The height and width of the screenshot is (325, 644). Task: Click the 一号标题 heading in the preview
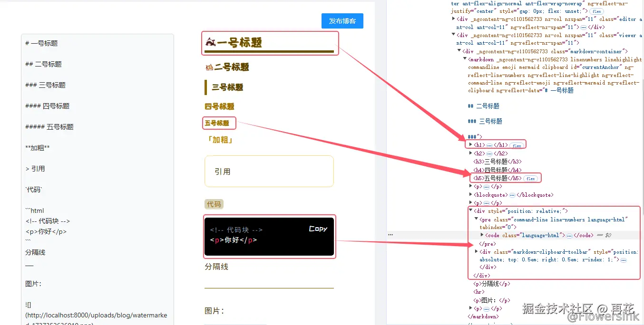click(240, 42)
